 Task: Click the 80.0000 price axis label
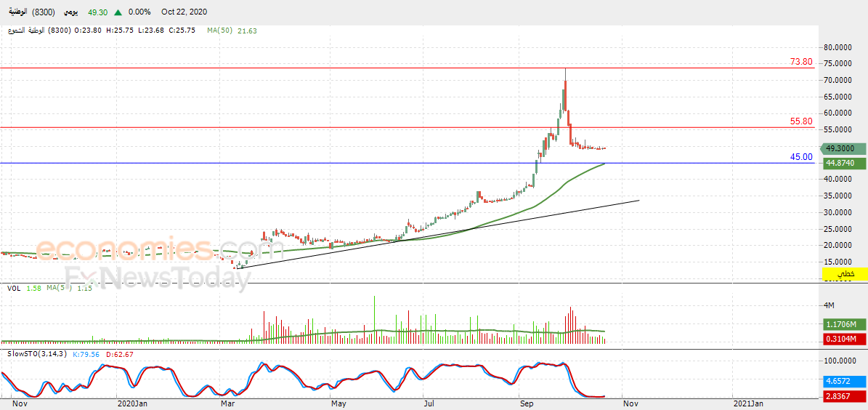[839, 48]
